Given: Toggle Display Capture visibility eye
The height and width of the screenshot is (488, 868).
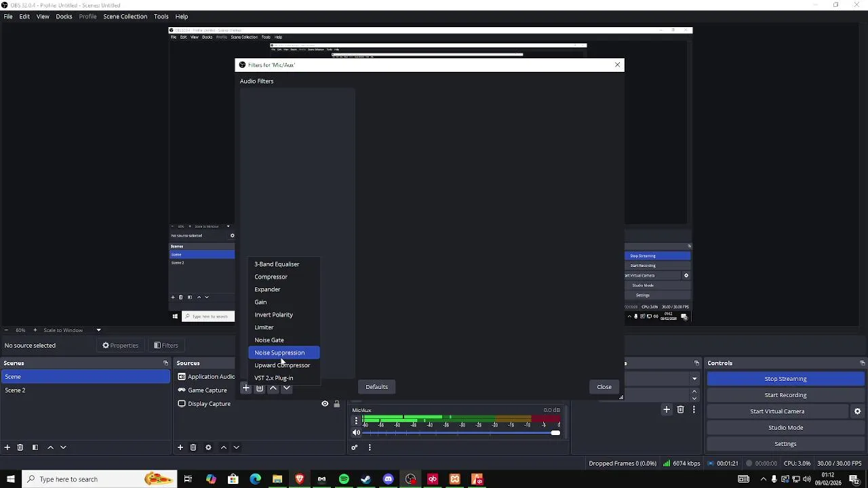Looking at the screenshot, I should click(x=325, y=404).
